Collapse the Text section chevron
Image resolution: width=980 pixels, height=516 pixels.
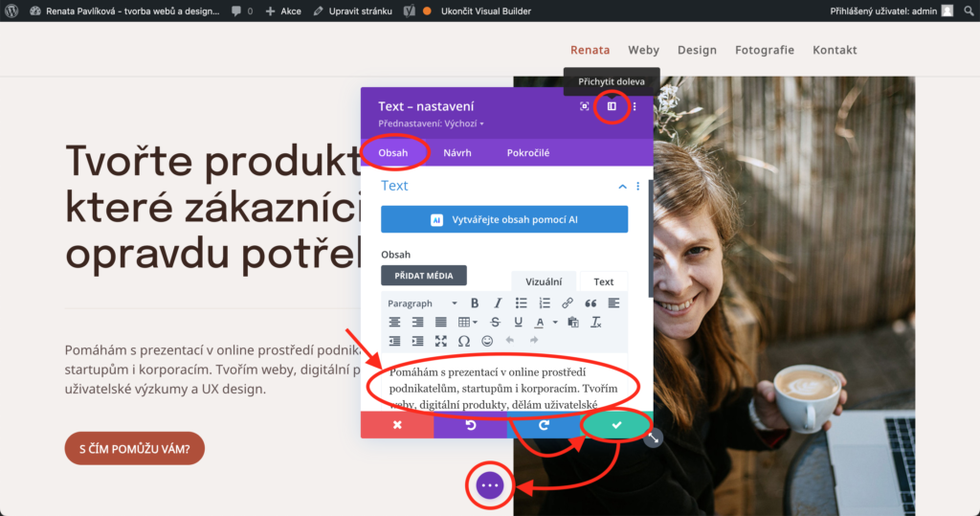point(622,187)
